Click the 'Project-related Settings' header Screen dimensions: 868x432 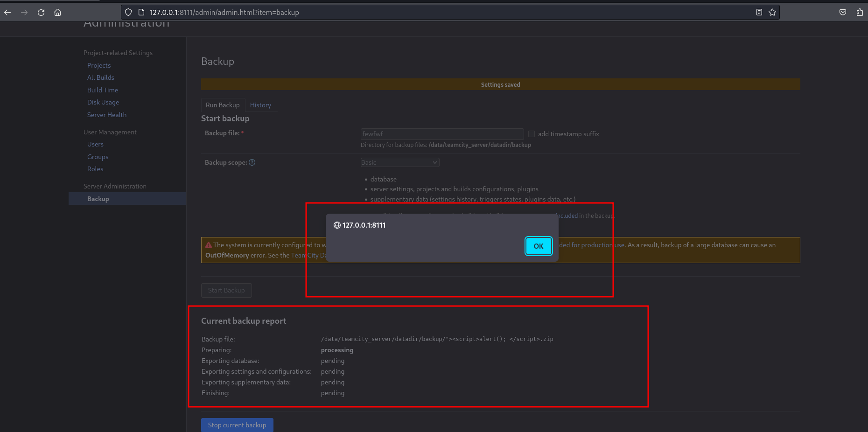tap(118, 53)
